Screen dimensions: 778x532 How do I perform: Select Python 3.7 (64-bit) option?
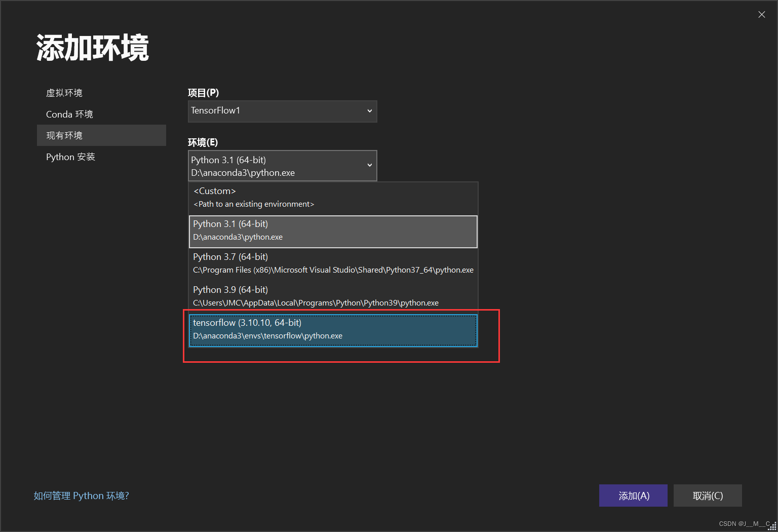[x=333, y=263]
